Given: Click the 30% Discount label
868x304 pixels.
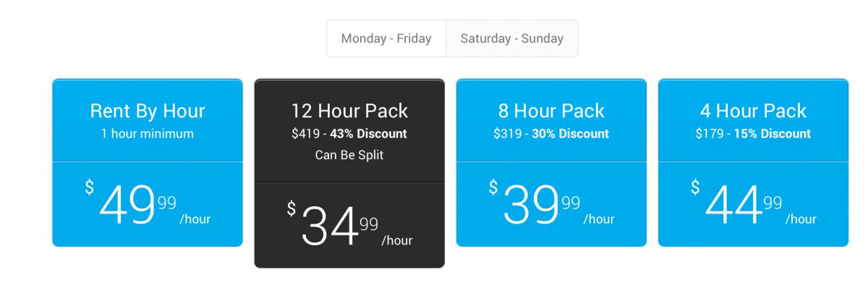Looking at the screenshot, I should (570, 134).
